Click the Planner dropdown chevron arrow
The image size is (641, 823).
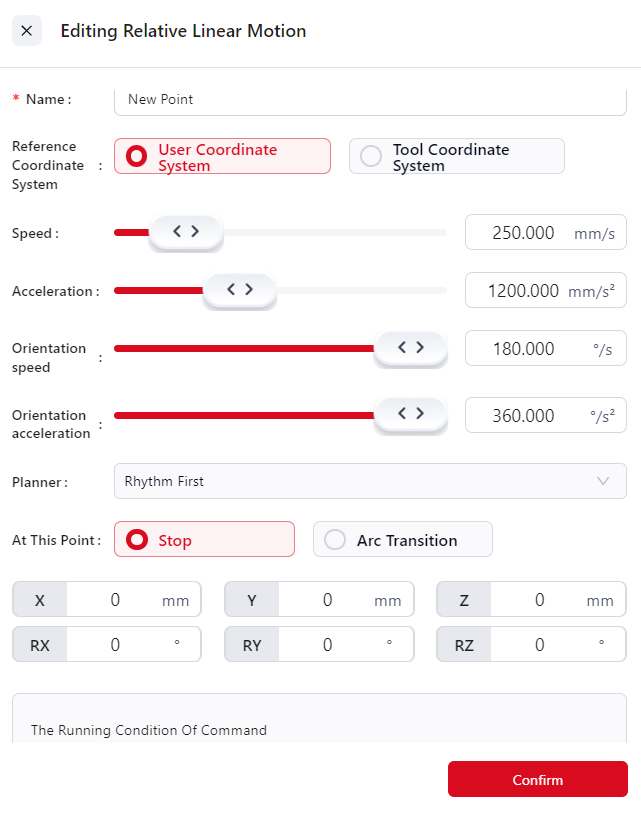click(603, 481)
